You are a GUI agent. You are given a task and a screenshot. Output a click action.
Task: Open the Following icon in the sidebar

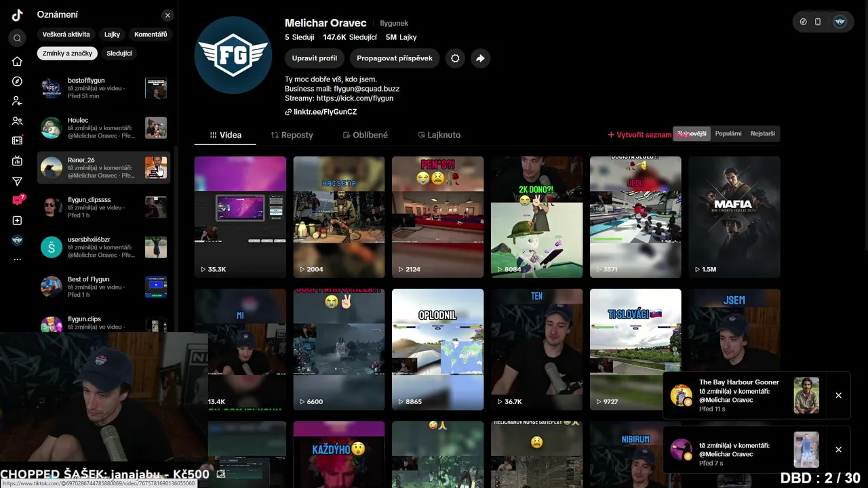pos(18,101)
